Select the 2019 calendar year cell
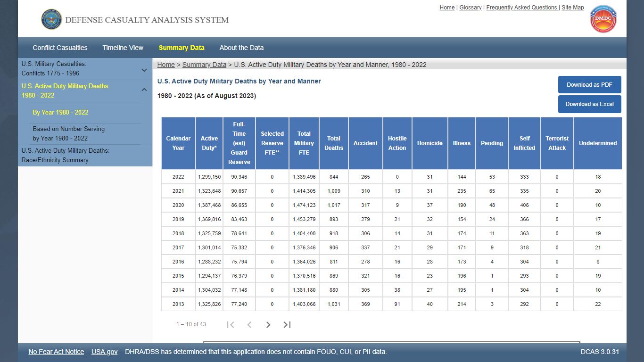Viewport: 644px width, 362px height. [x=178, y=219]
